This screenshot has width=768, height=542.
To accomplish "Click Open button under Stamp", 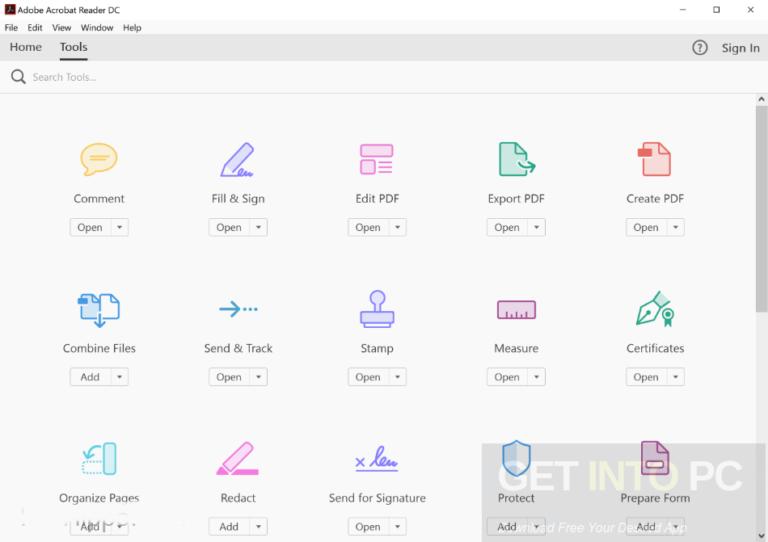I will point(368,377).
